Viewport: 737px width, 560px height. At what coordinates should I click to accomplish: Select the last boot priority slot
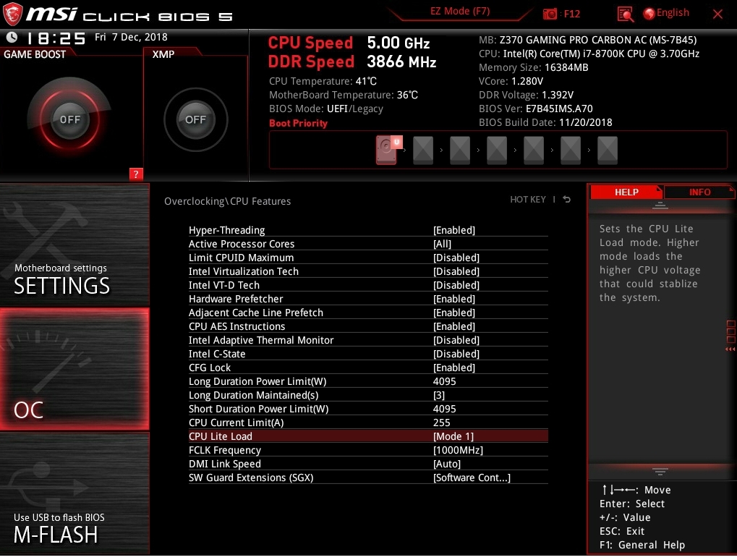[x=608, y=150]
